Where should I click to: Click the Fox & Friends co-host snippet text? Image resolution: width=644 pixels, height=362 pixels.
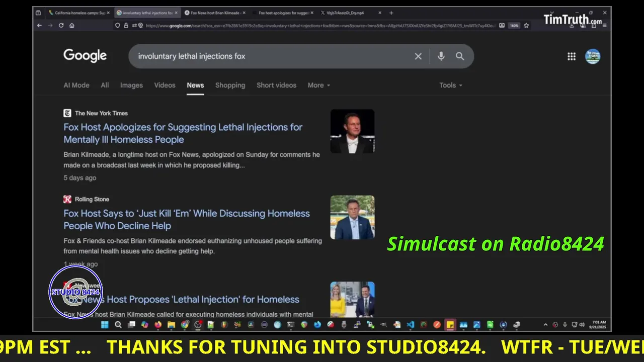click(x=193, y=246)
